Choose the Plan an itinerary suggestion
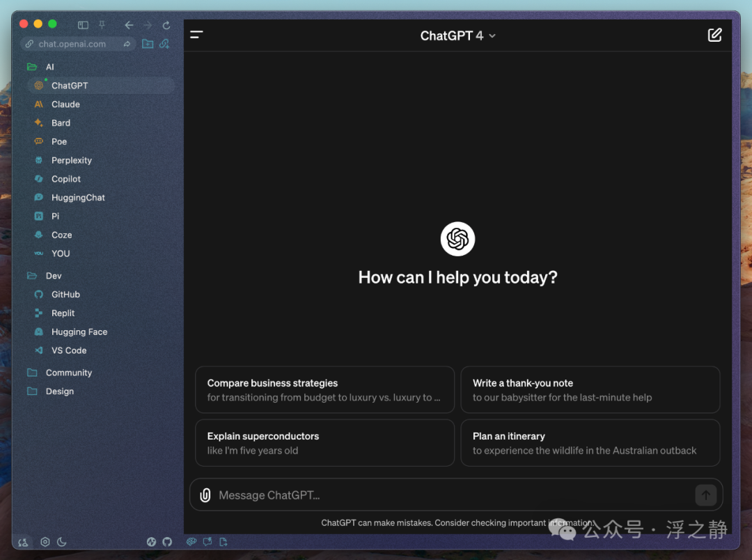 590,443
